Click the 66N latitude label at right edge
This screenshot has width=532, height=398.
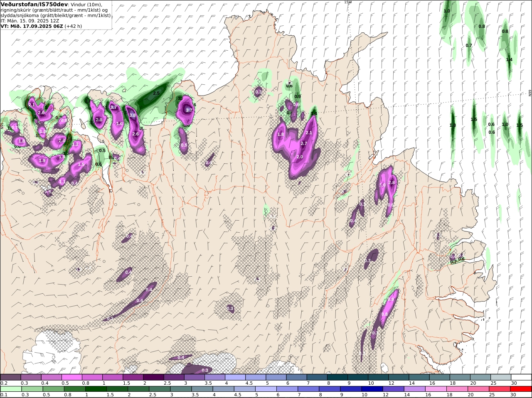[x=530, y=93]
